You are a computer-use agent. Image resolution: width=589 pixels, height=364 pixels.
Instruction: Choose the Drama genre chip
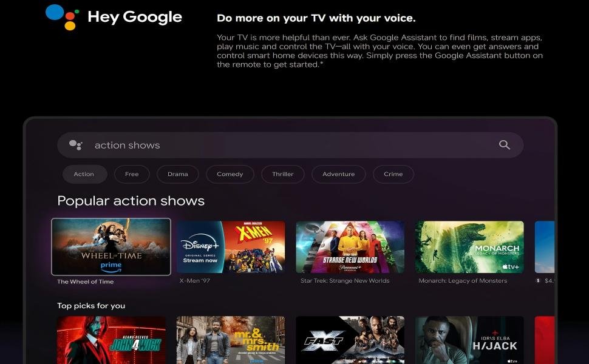[178, 174]
